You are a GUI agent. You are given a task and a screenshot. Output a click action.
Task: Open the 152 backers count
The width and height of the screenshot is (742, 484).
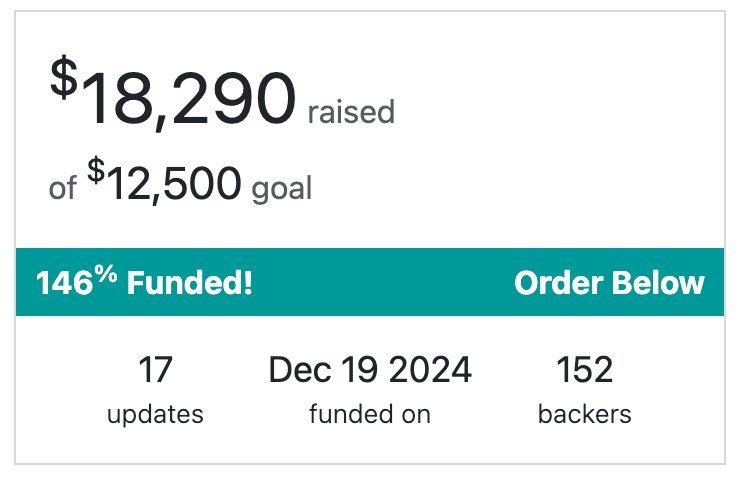pos(585,371)
